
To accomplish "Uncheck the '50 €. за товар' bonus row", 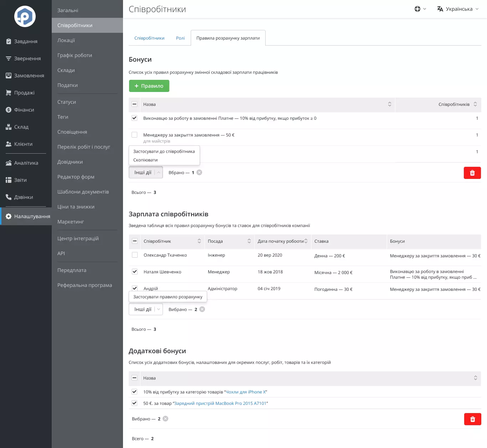I will click(134, 403).
